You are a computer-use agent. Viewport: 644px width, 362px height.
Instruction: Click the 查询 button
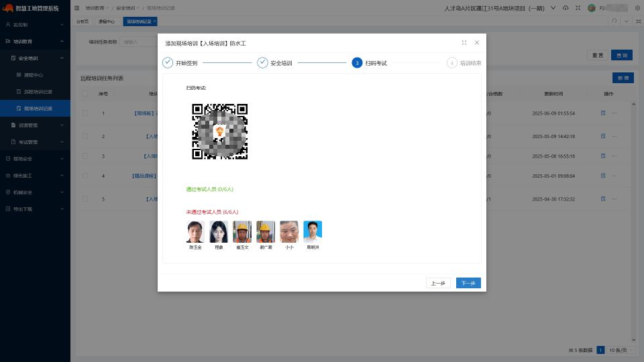click(622, 55)
